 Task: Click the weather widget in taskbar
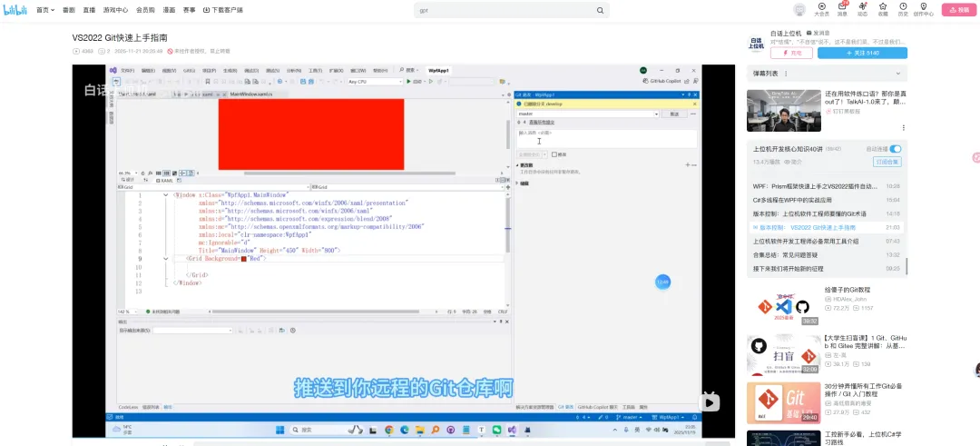pos(122,430)
